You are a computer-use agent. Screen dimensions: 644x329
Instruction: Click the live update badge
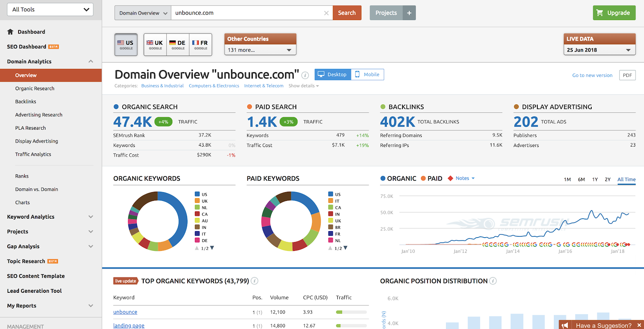[126, 281]
